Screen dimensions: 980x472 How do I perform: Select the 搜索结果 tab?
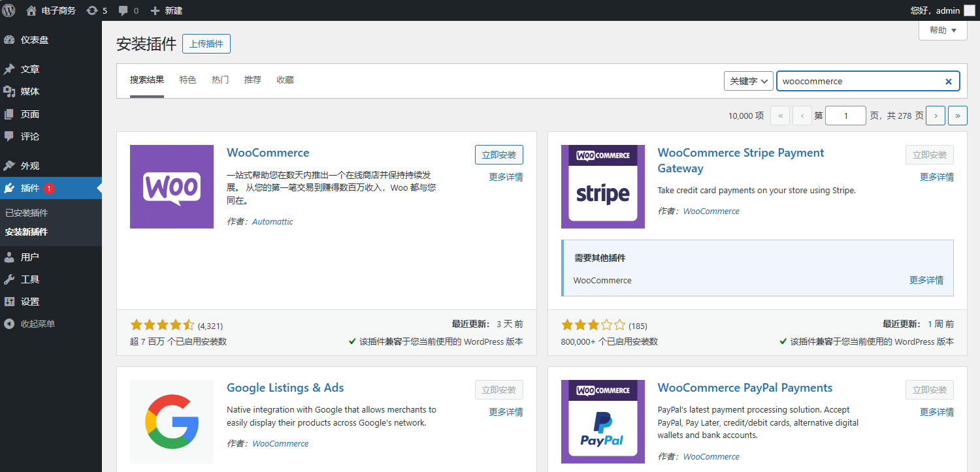[x=147, y=80]
